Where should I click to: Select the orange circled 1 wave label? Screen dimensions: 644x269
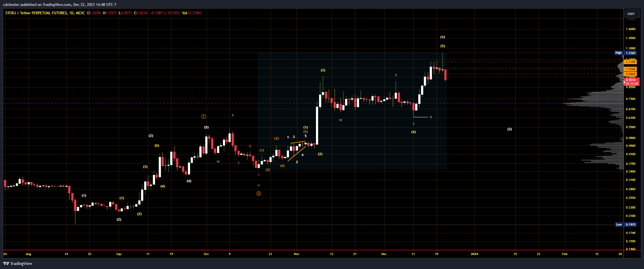[203, 117]
